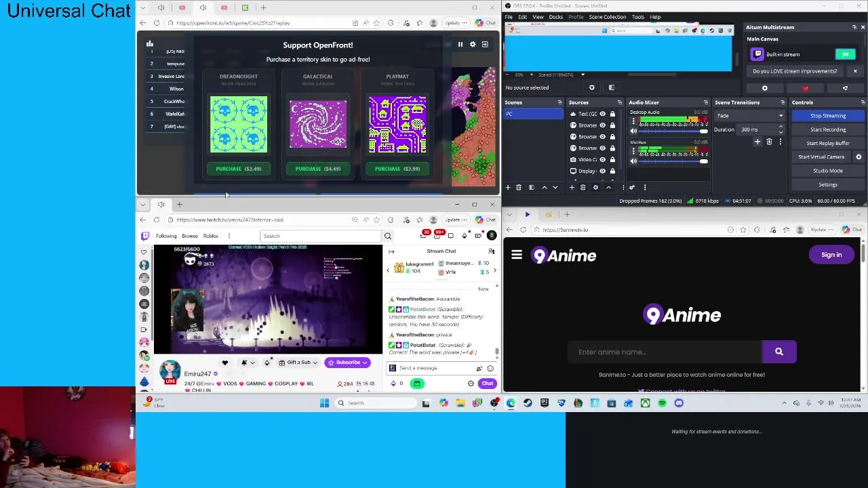Viewport: 868px width, 488px height.
Task: Open OpenFront game settings gear
Action: (473, 44)
